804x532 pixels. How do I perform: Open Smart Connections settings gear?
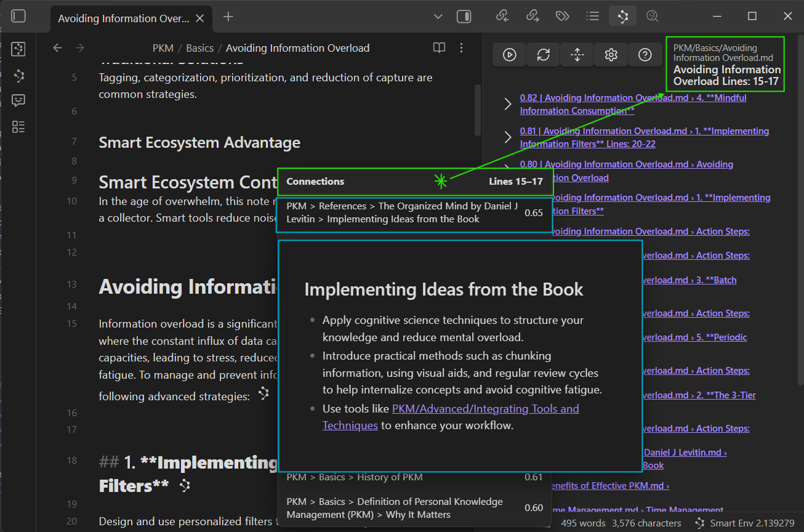(611, 55)
